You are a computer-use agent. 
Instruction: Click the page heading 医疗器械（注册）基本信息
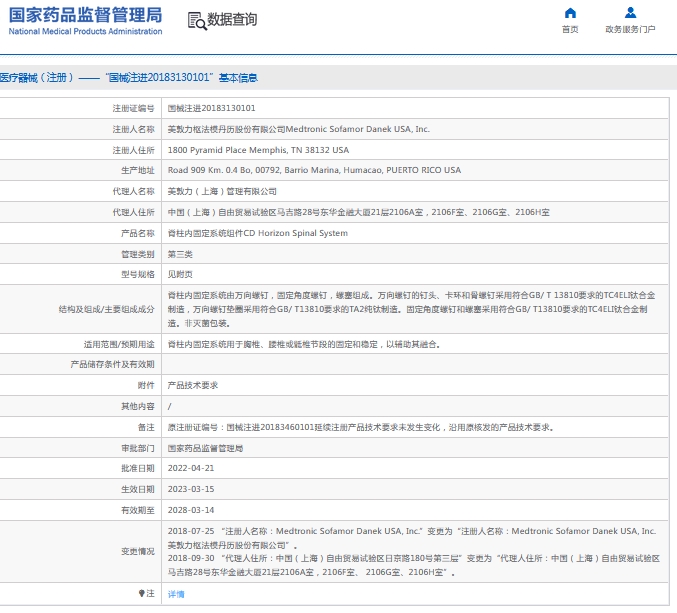[129, 78]
